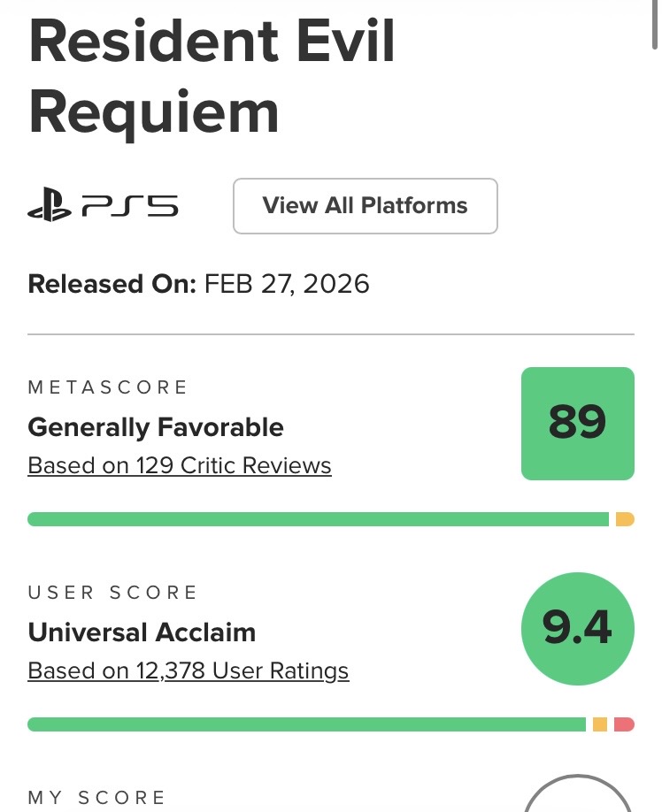
Task: Click the Generally Favorable heading
Action: [x=156, y=427]
